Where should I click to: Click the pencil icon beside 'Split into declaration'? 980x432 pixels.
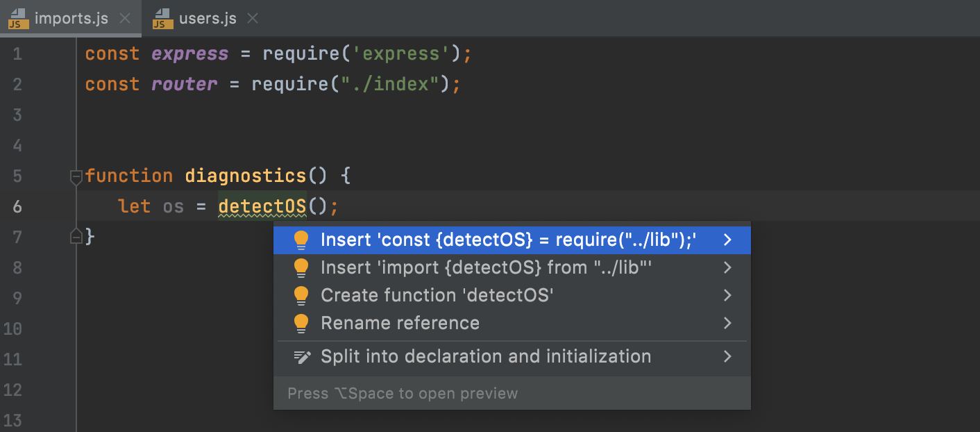click(301, 356)
